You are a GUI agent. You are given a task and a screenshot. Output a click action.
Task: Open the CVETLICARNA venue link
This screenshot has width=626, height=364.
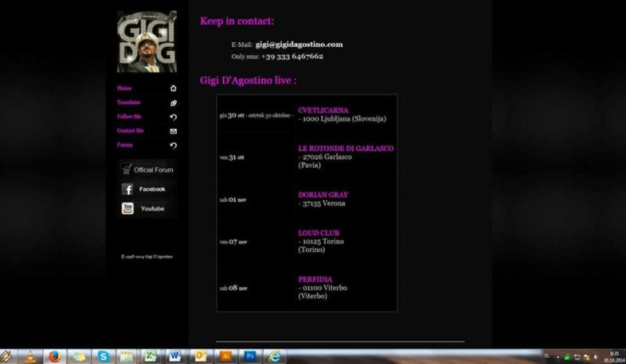point(323,111)
